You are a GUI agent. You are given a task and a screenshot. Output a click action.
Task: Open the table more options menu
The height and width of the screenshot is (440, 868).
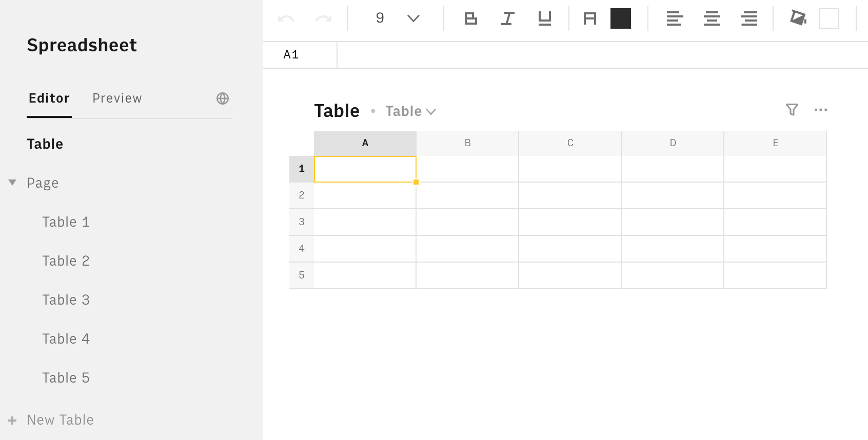click(x=820, y=110)
